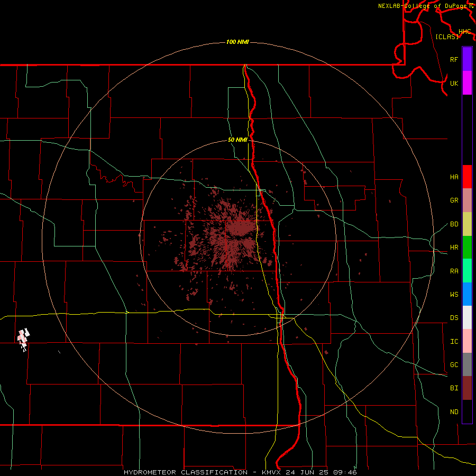Viewport: 476px width, 476px height.
Task: Select the white DS legend swatch
Action: coord(467,317)
